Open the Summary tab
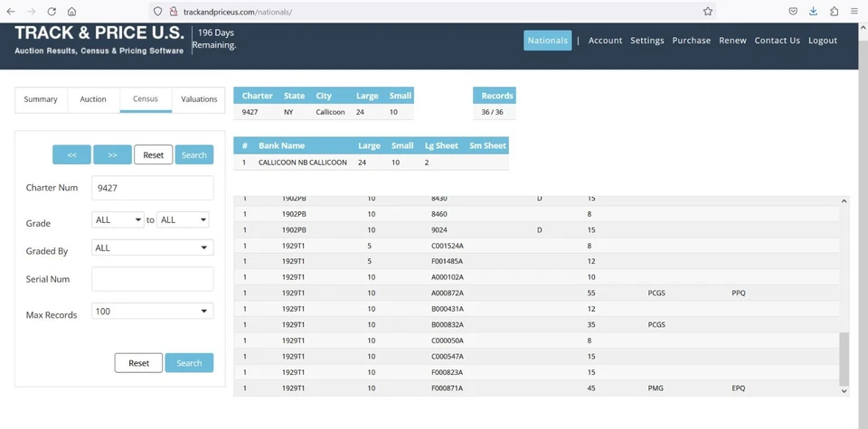The height and width of the screenshot is (429, 868). pyautogui.click(x=41, y=99)
